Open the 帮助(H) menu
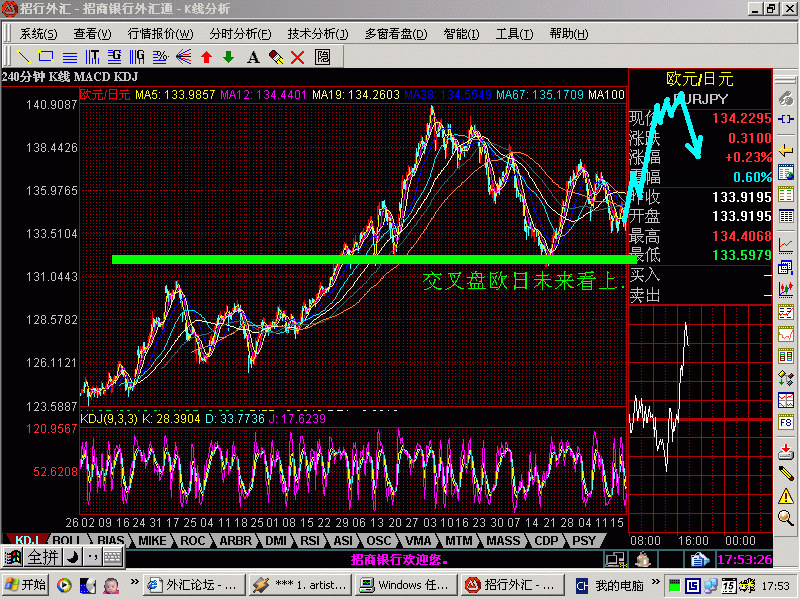This screenshot has height=600, width=800. [569, 34]
